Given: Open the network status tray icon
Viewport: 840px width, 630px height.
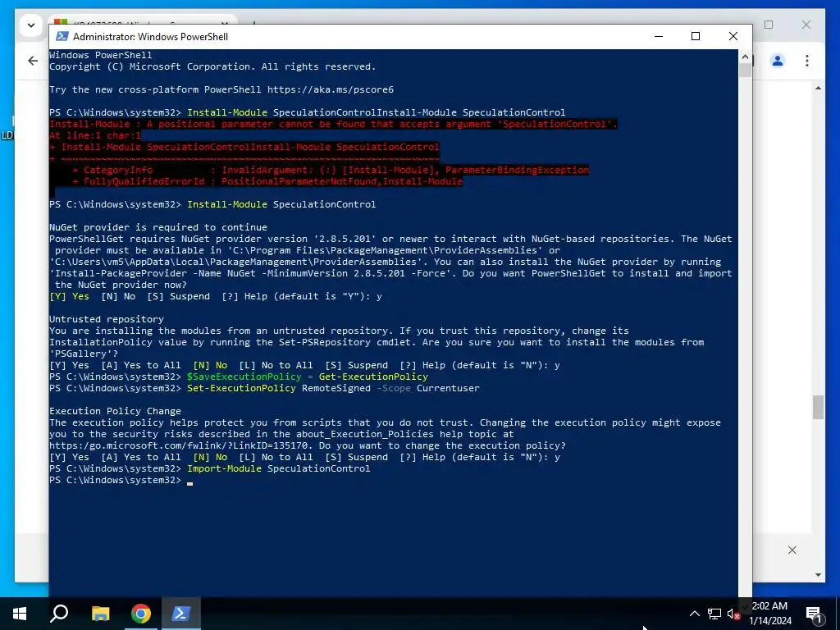Looking at the screenshot, I should 714,614.
